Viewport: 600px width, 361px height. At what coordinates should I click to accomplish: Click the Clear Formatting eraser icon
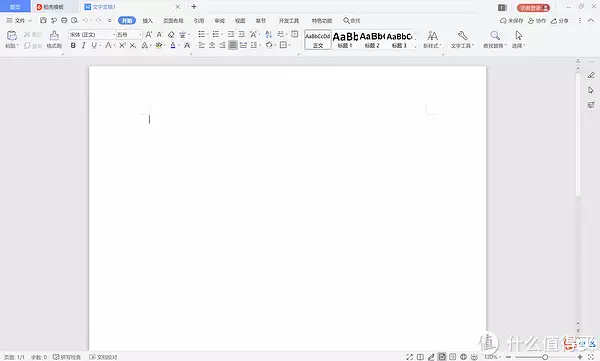click(x=171, y=34)
